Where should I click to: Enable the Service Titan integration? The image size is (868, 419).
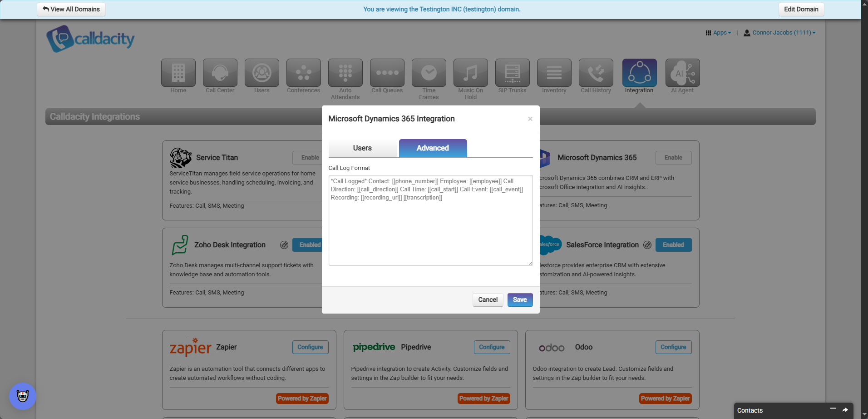point(308,158)
